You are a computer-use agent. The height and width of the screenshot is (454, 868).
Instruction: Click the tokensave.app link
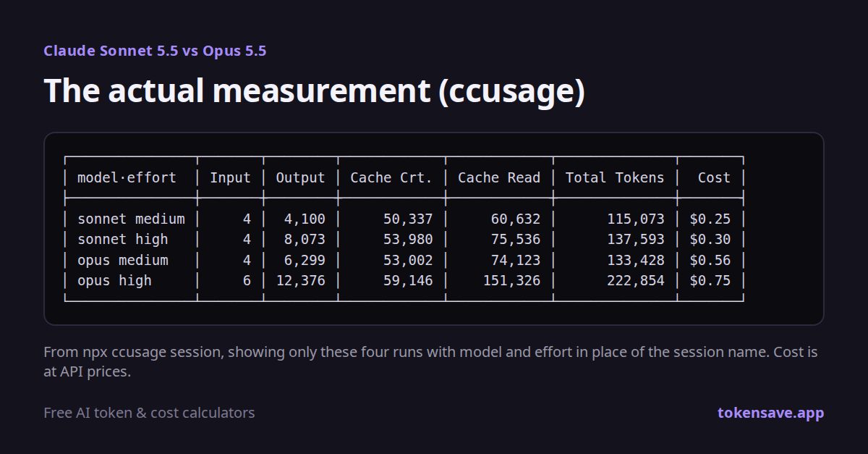(770, 413)
